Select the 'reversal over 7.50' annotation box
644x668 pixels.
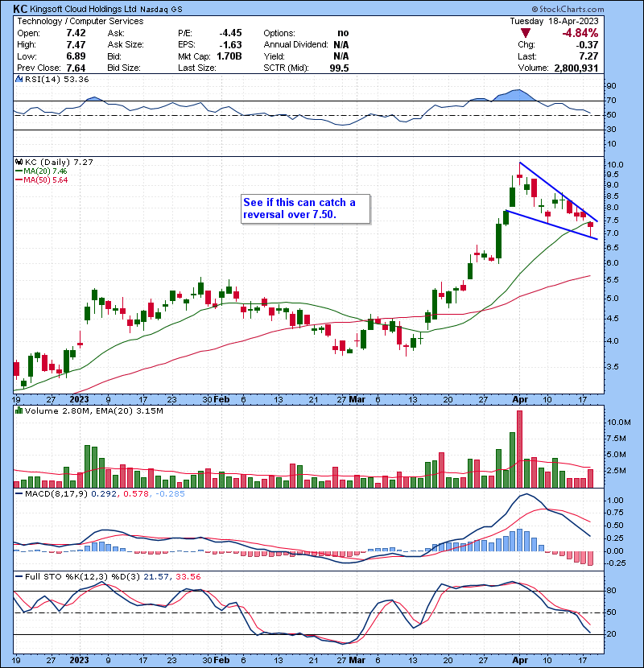[x=305, y=208]
